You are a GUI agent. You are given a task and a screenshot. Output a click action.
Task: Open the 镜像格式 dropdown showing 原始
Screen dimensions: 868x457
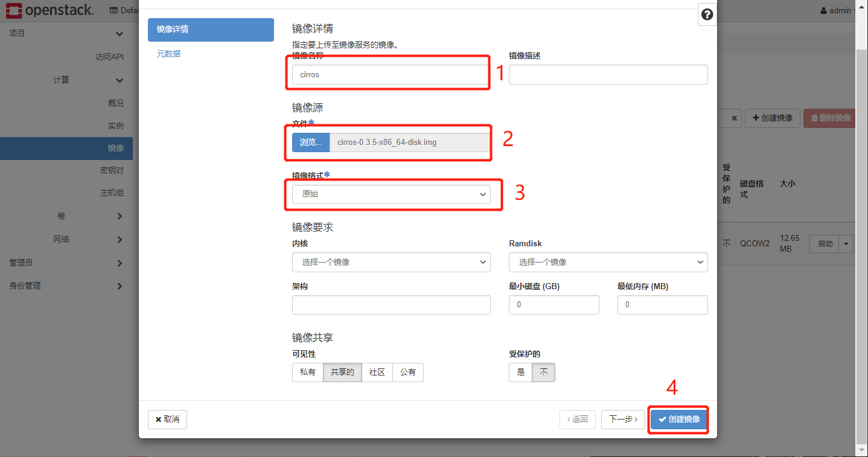[391, 194]
